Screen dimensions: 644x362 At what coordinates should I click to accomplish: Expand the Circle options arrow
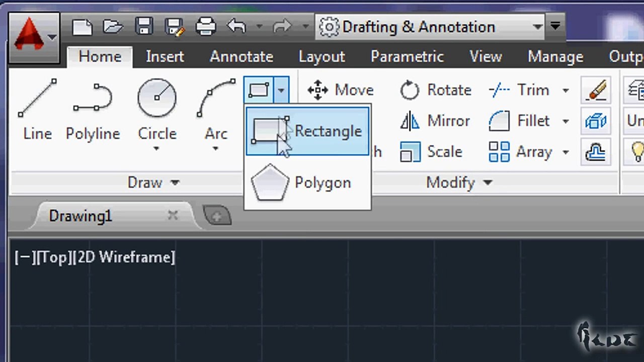(x=156, y=149)
